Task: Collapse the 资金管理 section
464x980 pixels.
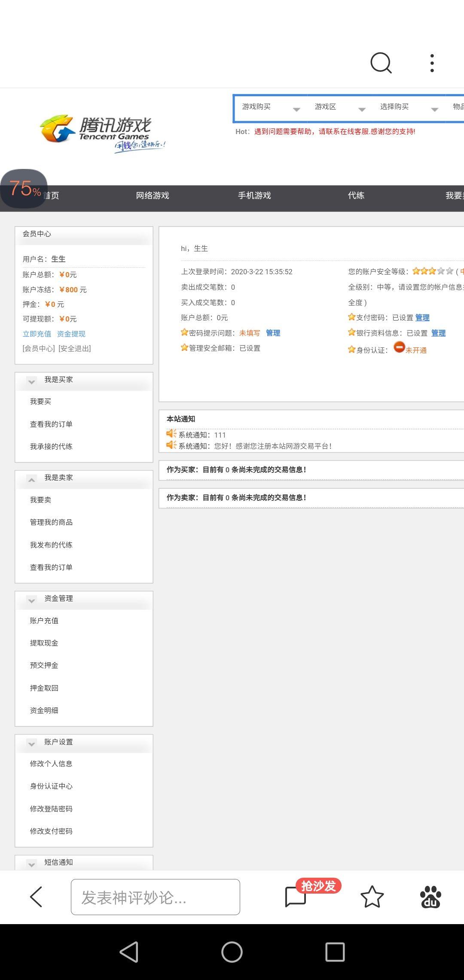Action: 32,600
